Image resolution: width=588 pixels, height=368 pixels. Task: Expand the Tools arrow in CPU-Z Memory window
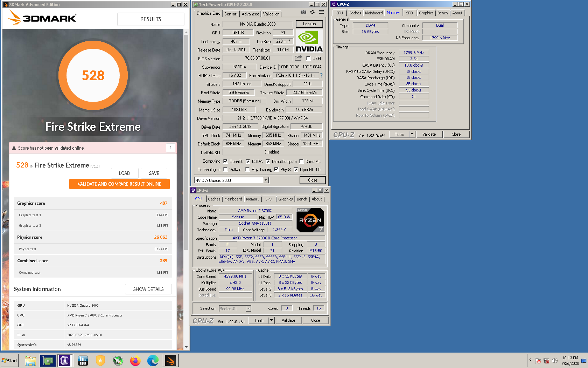(412, 134)
